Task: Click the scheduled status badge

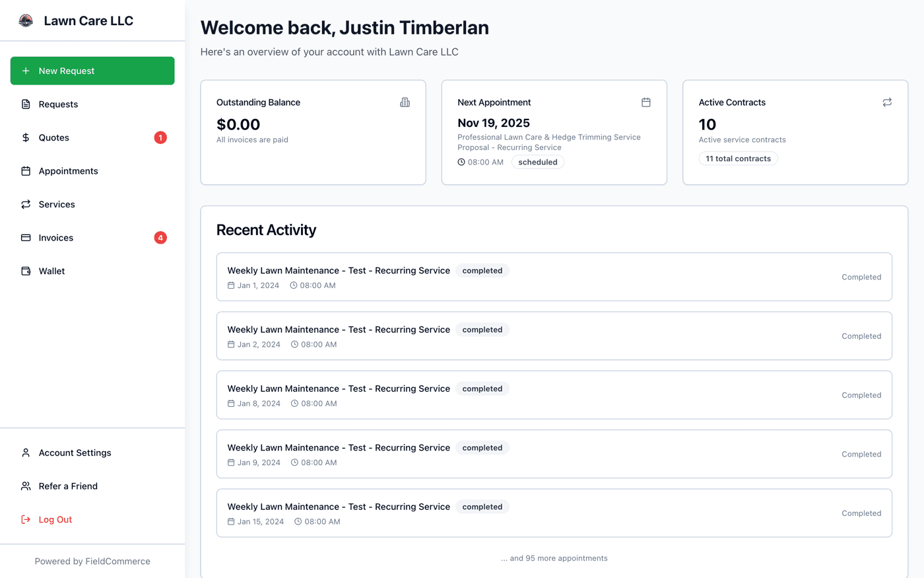Action: coord(537,161)
